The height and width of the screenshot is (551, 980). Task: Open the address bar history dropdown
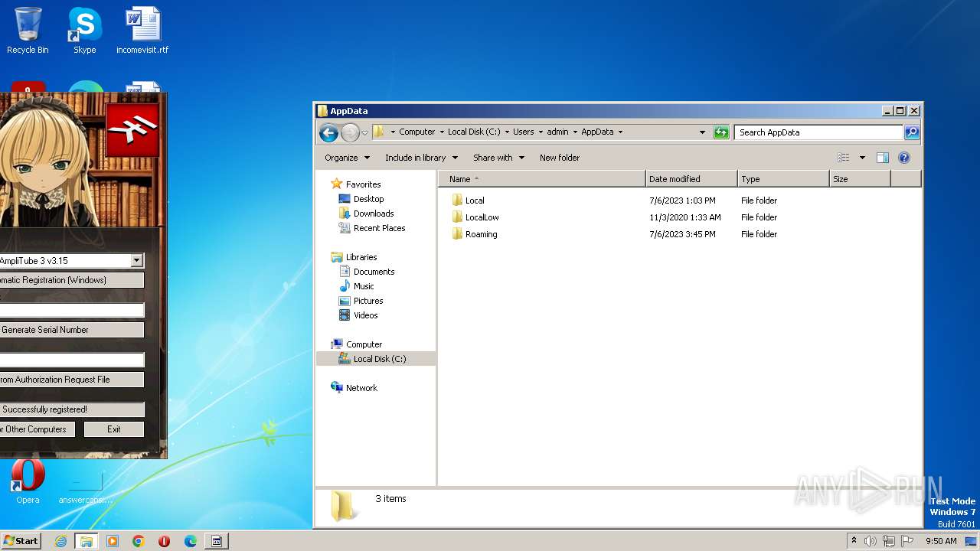pyautogui.click(x=702, y=132)
